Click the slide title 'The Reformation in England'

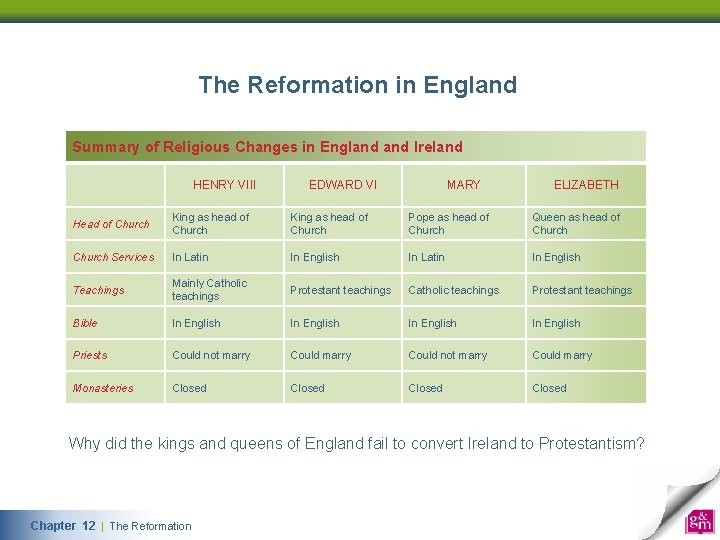coord(358,85)
